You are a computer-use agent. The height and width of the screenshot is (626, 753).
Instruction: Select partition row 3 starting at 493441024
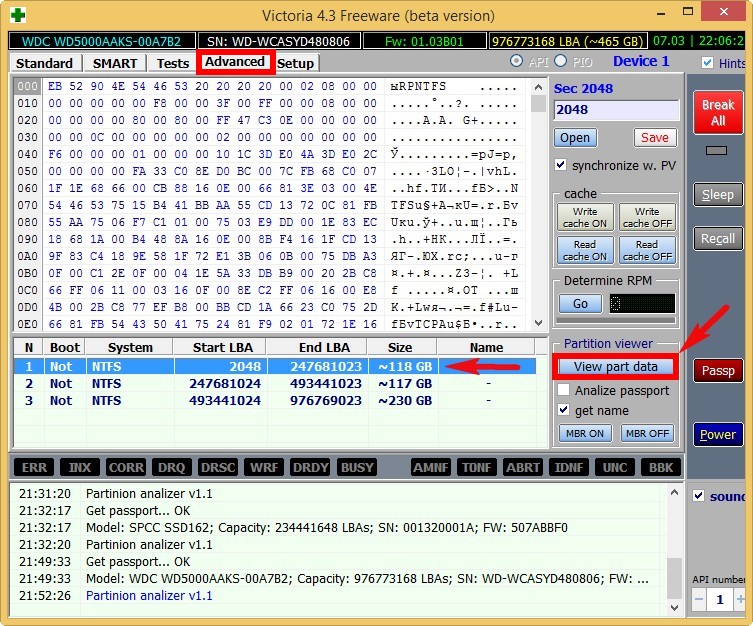pos(274,400)
